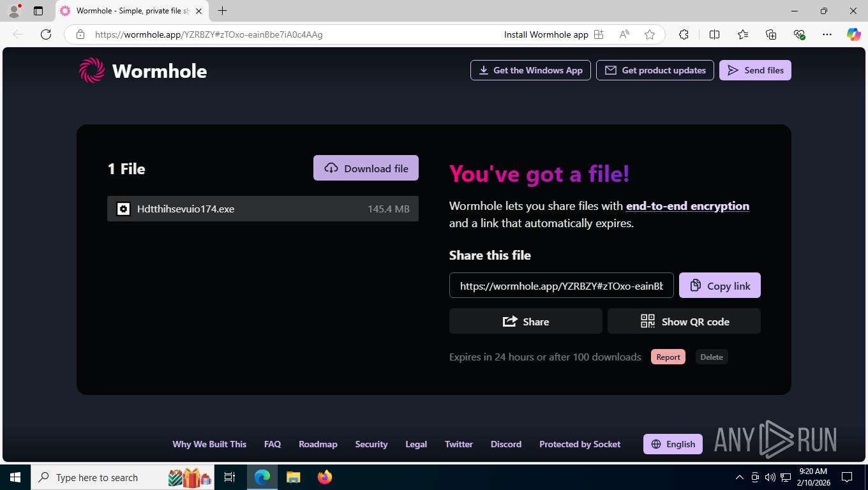
Task: Open the FAQ footer link
Action: pos(273,444)
